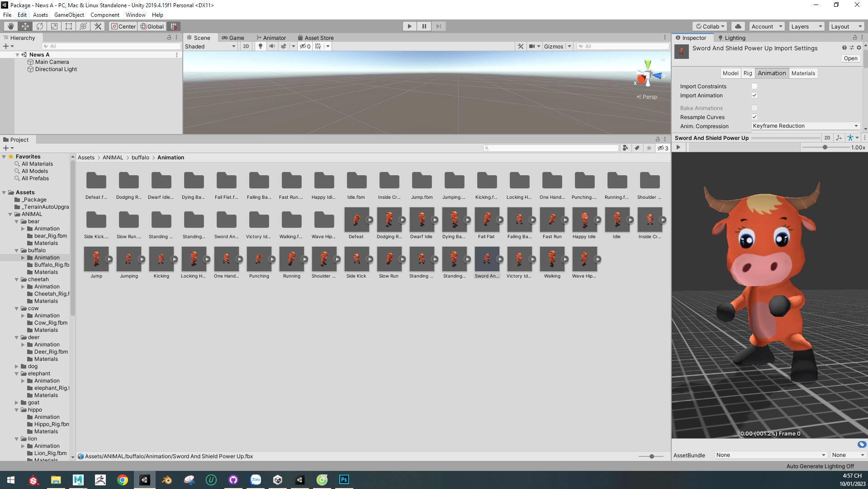This screenshot has width=868, height=489.
Task: Expand the dog folder
Action: click(x=17, y=366)
